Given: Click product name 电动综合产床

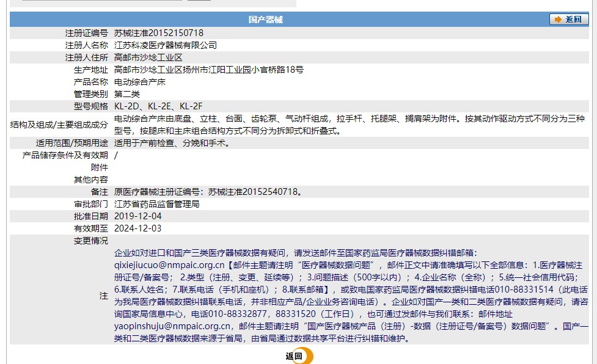Looking at the screenshot, I should tap(140, 82).
